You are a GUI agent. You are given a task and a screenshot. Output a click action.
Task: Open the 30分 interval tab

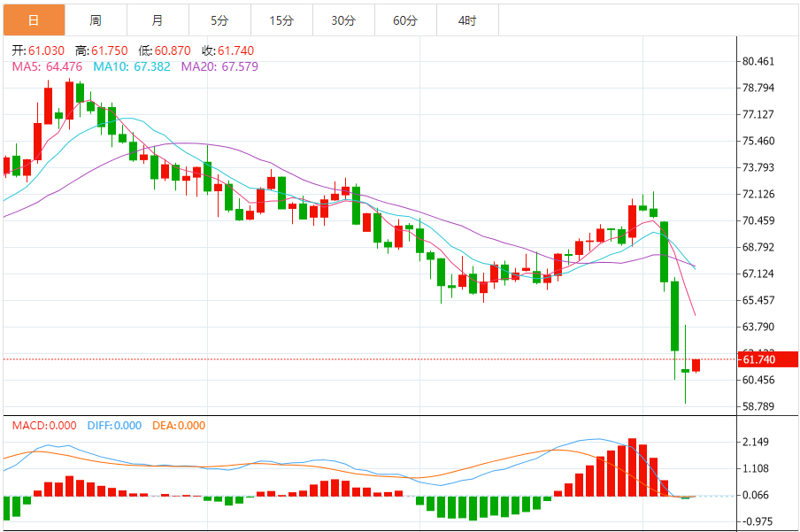(343, 20)
